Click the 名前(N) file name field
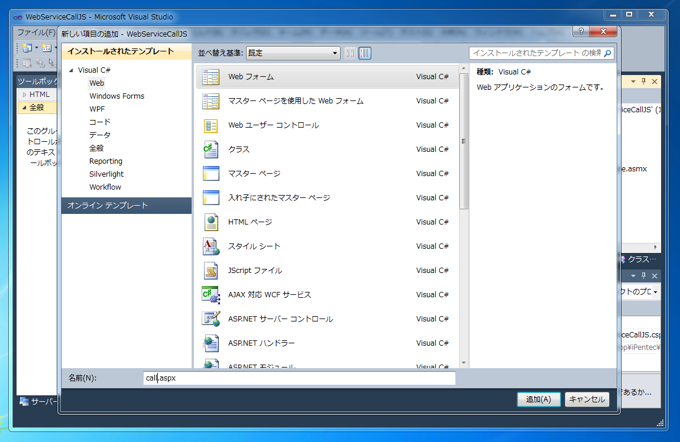680x442 pixels. tap(299, 378)
